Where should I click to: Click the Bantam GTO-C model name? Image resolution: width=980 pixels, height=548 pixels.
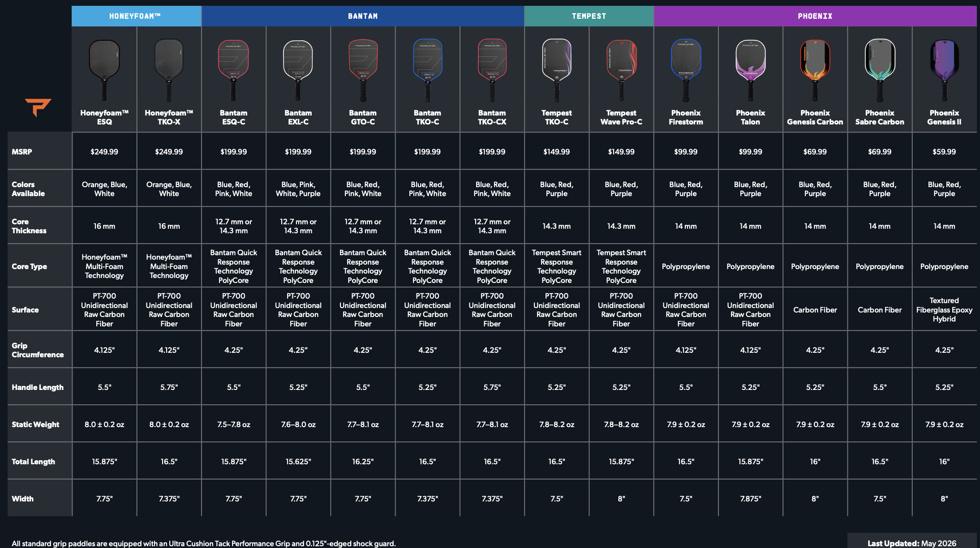pos(363,117)
